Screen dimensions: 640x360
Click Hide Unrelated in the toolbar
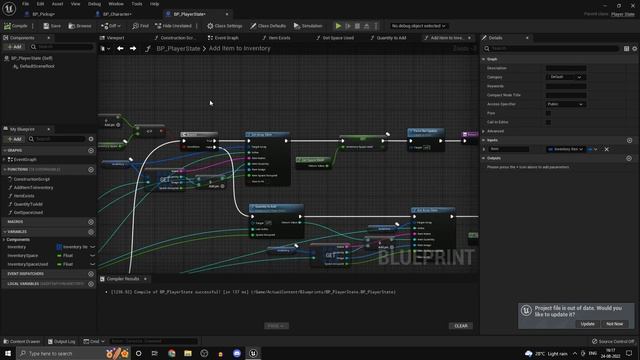[173, 26]
